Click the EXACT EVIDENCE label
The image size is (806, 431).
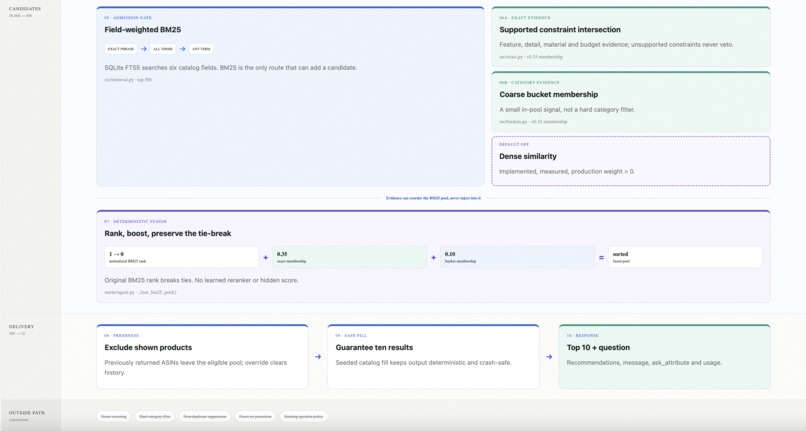point(525,17)
